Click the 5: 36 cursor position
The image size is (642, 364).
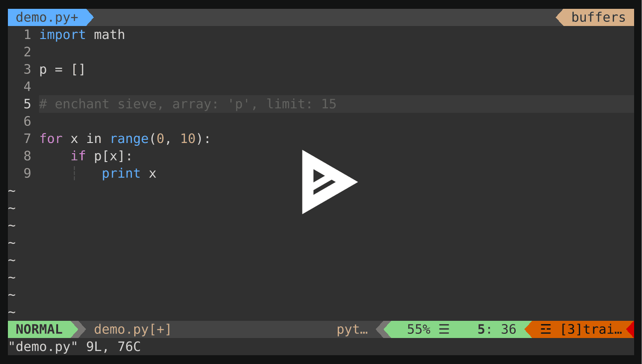497,330
